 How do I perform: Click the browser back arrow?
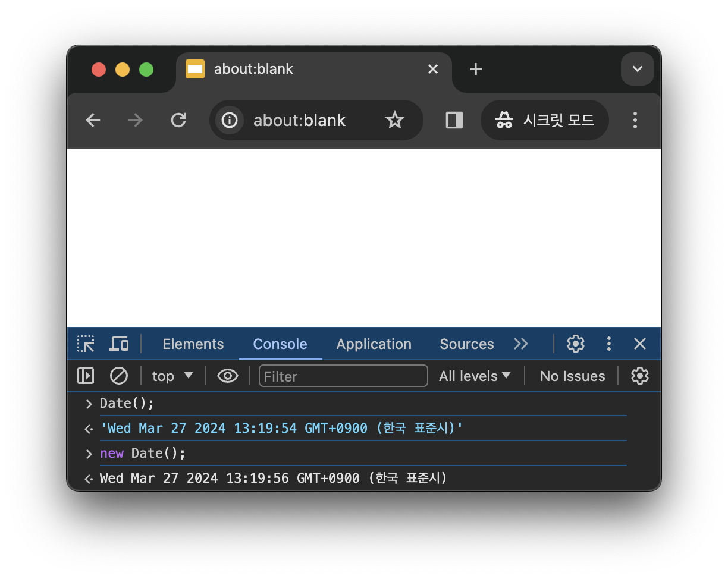pyautogui.click(x=93, y=121)
